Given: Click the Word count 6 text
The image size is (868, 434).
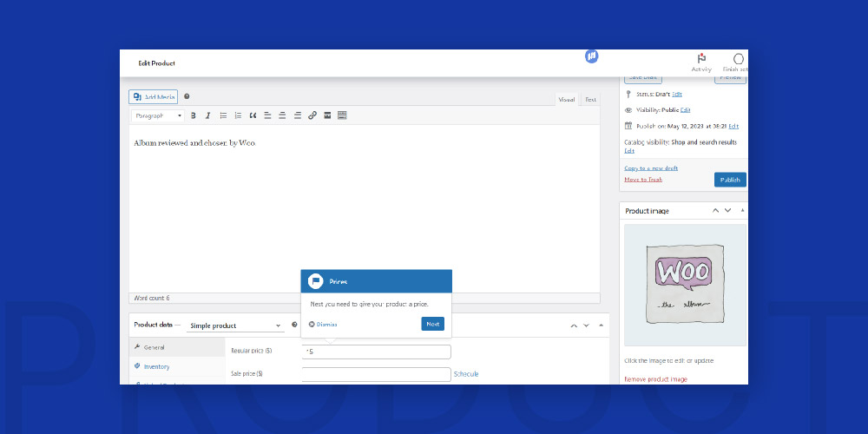Looking at the screenshot, I should point(152,298).
